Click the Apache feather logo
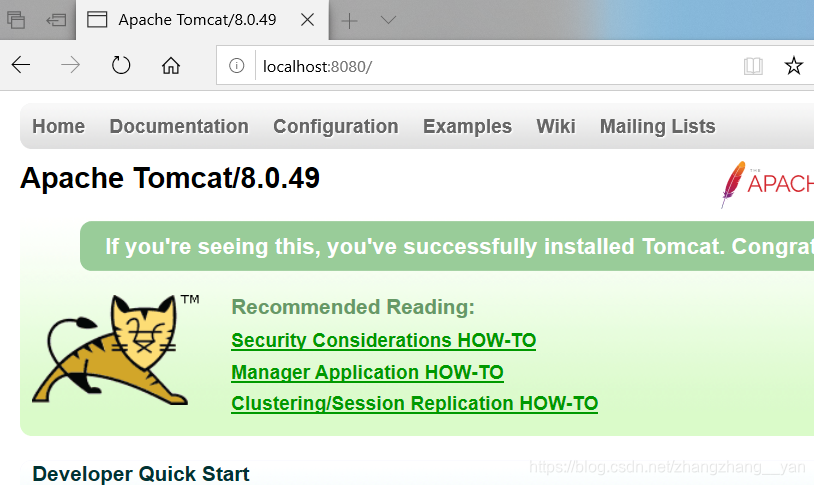814x485 pixels. (767, 184)
